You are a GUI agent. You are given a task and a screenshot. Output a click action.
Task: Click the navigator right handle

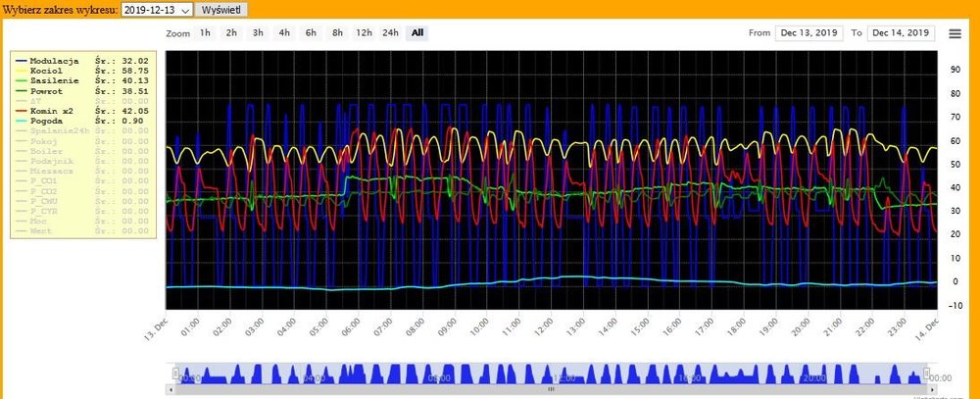[926, 374]
